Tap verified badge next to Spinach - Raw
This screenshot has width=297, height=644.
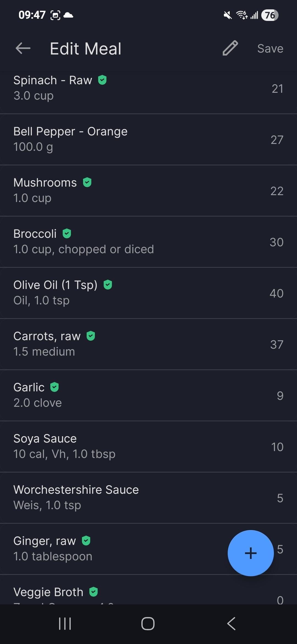tap(102, 80)
